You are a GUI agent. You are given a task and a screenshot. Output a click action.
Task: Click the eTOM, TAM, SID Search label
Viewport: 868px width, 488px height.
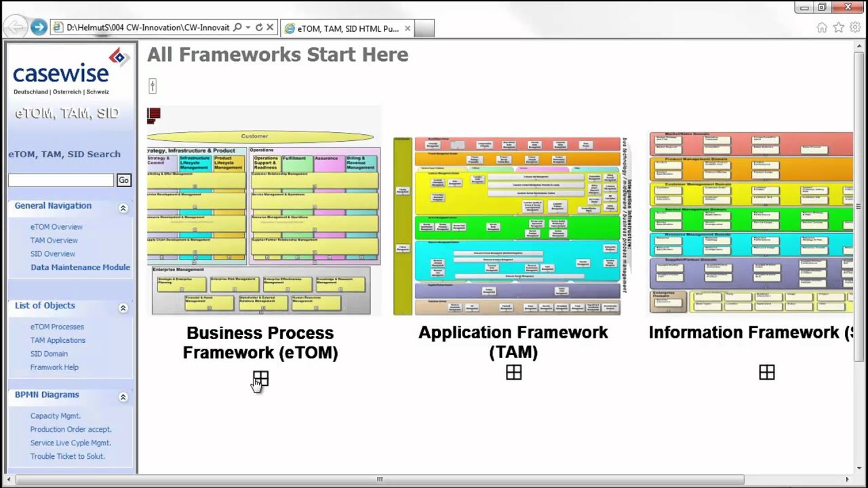tap(64, 154)
